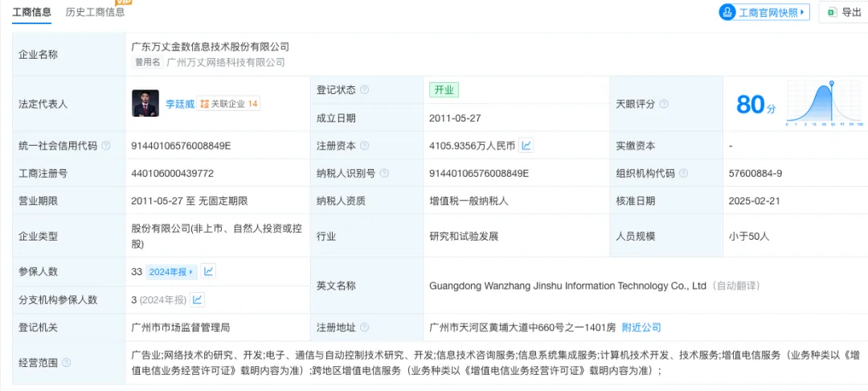This screenshot has height=391, width=868.
Task: Open legal representative 李廷威's profile link
Action: 180,104
